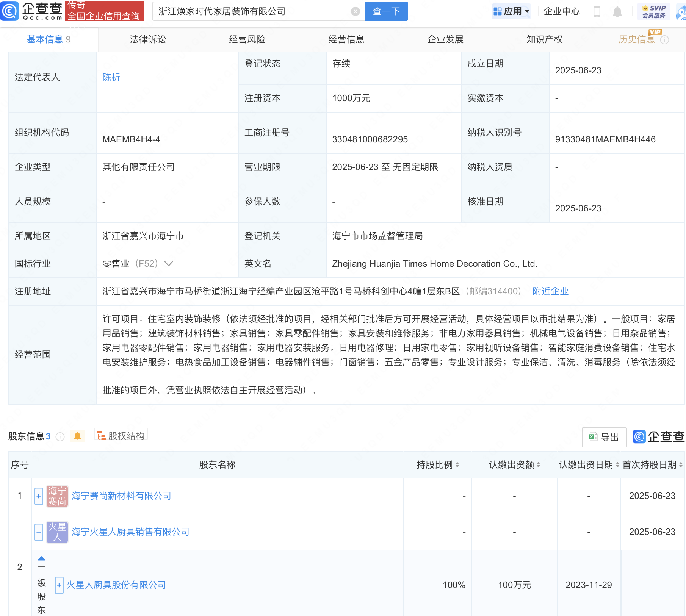Select 海宁市市场监督管理局 registration authority text
Screen dimensions: 686x616
coord(377,236)
